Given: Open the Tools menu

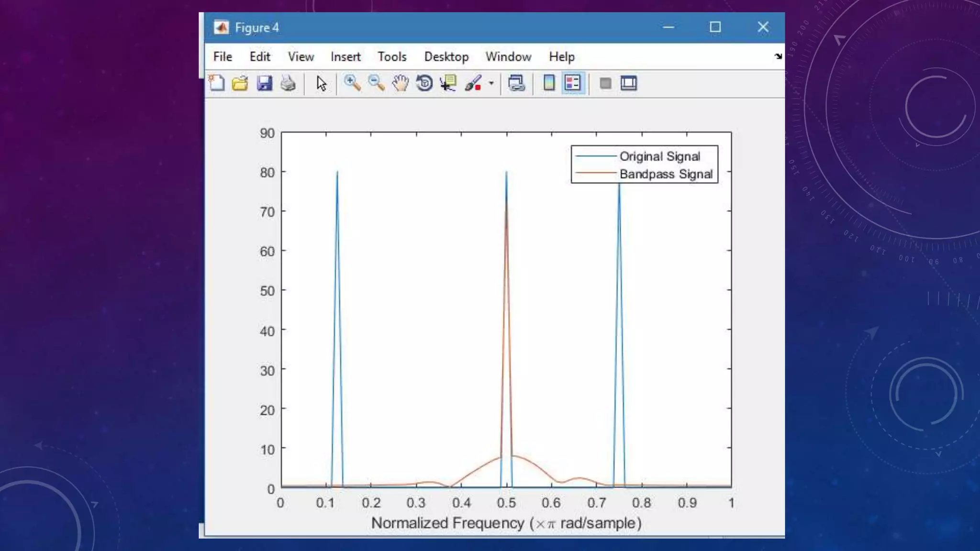Looking at the screenshot, I should point(392,57).
